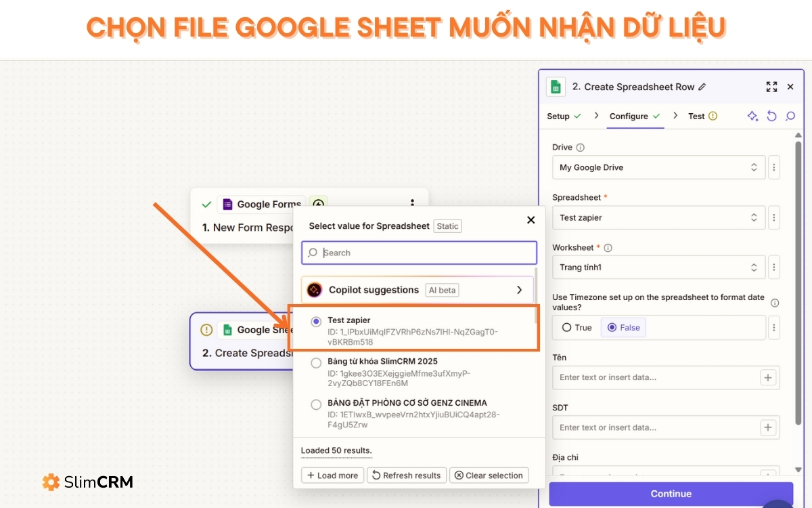Open the Spreadsheet dropdown Test zapier

pyautogui.click(x=659, y=217)
